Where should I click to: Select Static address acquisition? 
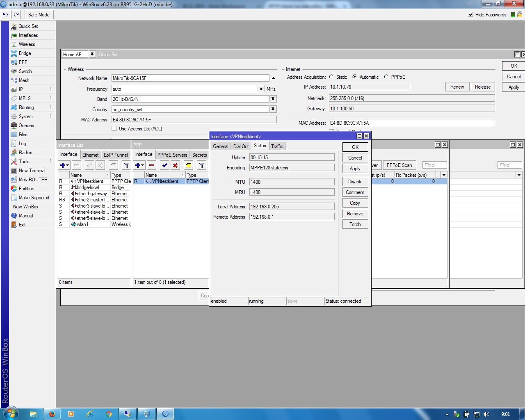[x=331, y=77]
